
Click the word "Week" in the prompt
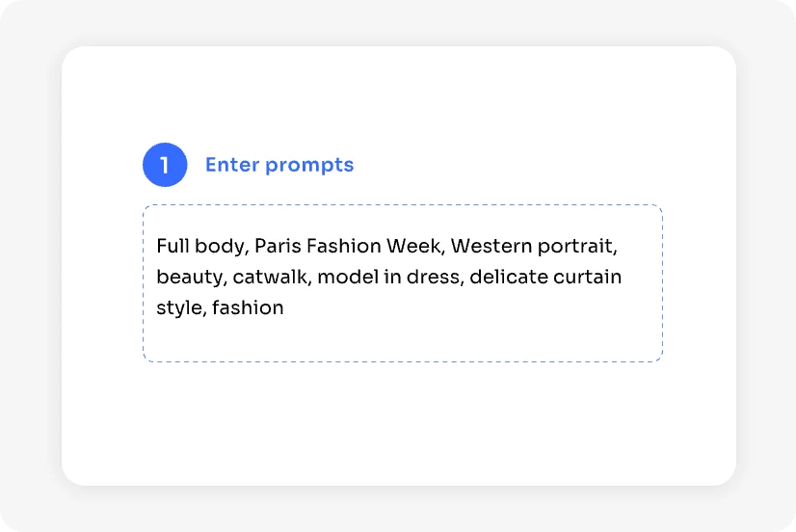coord(414,246)
